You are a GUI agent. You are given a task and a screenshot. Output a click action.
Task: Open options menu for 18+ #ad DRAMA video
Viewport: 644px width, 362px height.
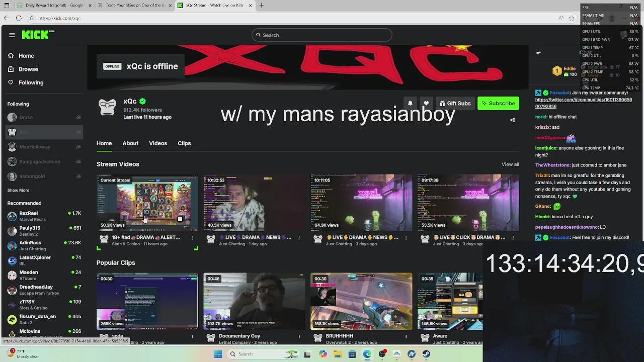tap(192, 238)
